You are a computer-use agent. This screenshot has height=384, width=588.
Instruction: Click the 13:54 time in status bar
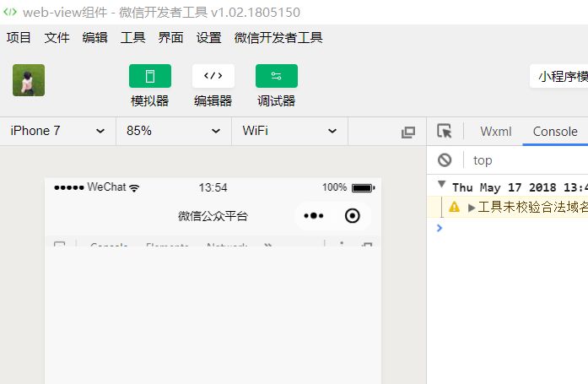coord(213,187)
